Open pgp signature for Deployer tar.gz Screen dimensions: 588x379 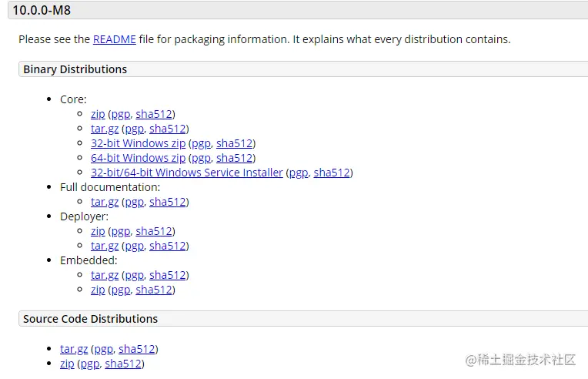click(x=134, y=246)
